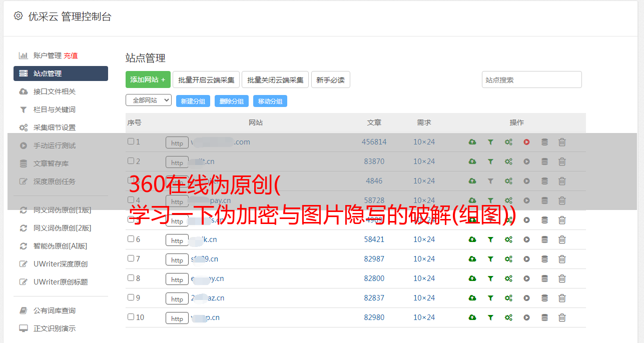The width and height of the screenshot is (644, 343).
Task: Click the play icon for site 6
Action: pos(526,239)
